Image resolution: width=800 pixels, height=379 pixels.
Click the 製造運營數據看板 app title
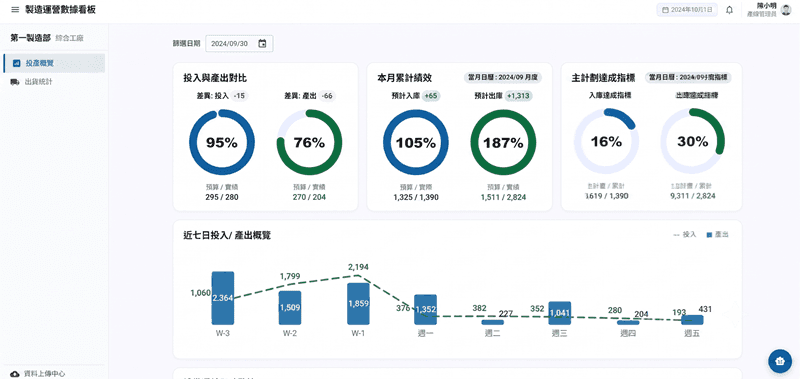(60, 10)
